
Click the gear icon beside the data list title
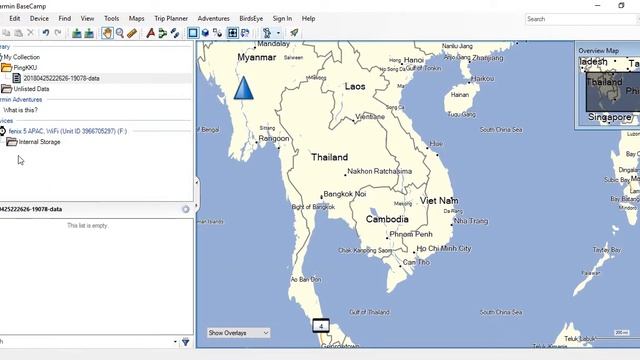[186, 209]
